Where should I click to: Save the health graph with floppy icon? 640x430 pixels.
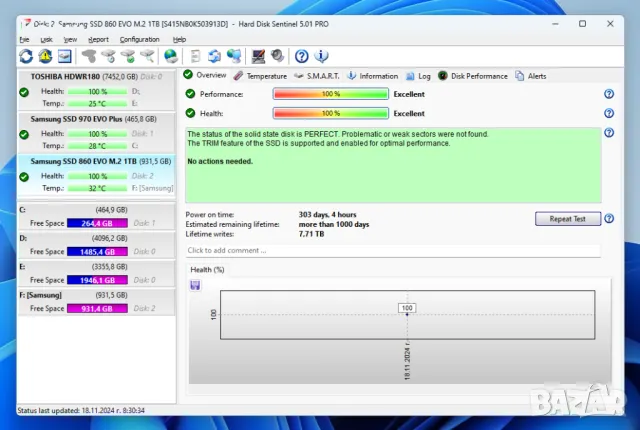195,285
